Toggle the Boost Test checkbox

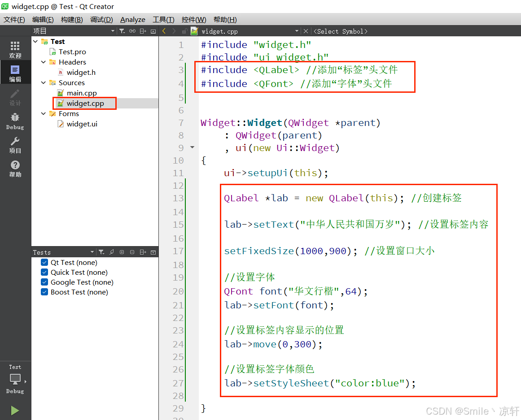pos(44,292)
